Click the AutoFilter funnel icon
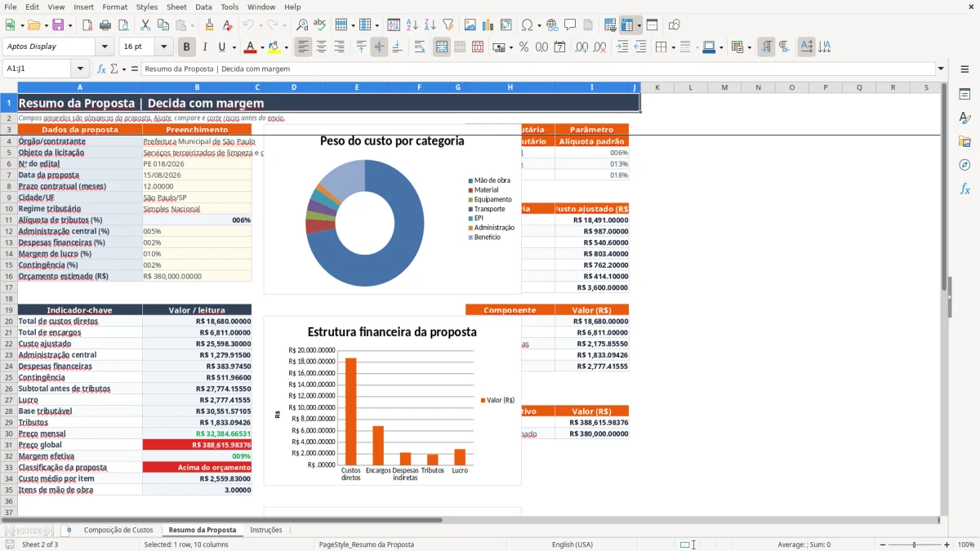The height and width of the screenshot is (551, 980). [x=448, y=25]
